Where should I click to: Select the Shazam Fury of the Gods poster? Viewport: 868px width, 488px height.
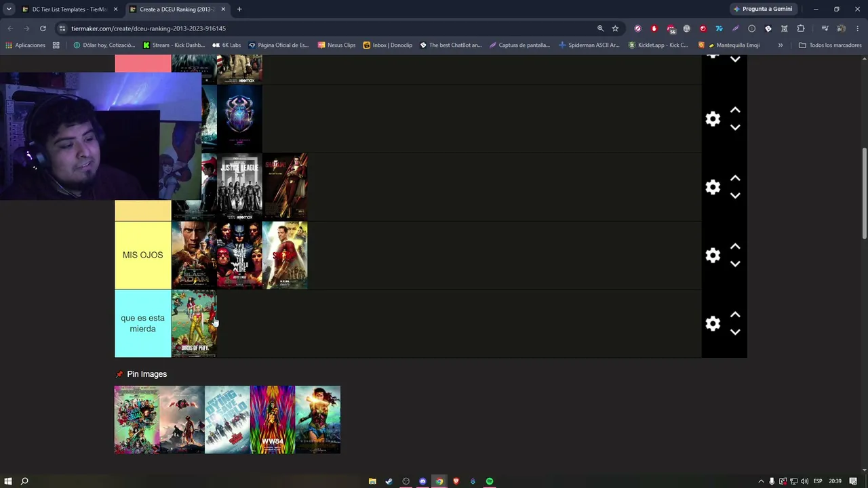(285, 256)
